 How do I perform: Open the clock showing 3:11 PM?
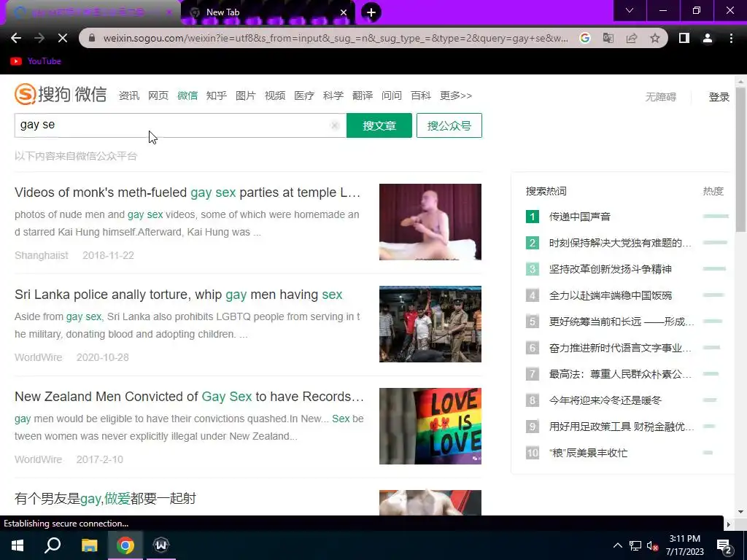coord(684,545)
